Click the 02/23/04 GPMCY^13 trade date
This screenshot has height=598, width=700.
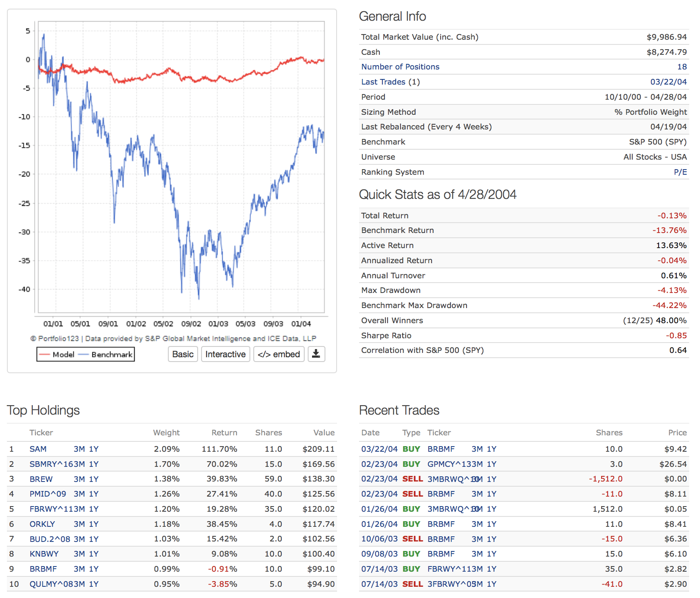point(379,464)
